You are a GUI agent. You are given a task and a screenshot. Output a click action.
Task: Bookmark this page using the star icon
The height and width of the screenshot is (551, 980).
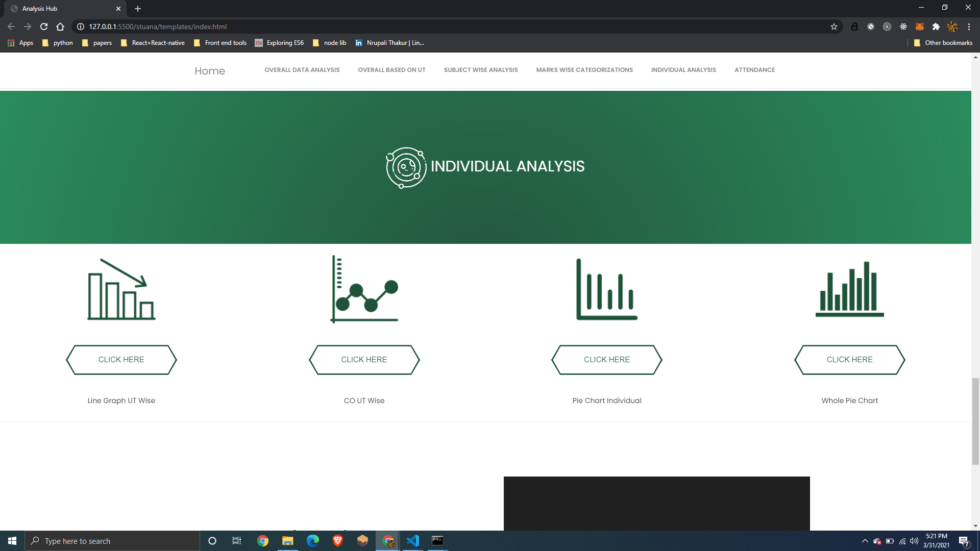(x=834, y=27)
